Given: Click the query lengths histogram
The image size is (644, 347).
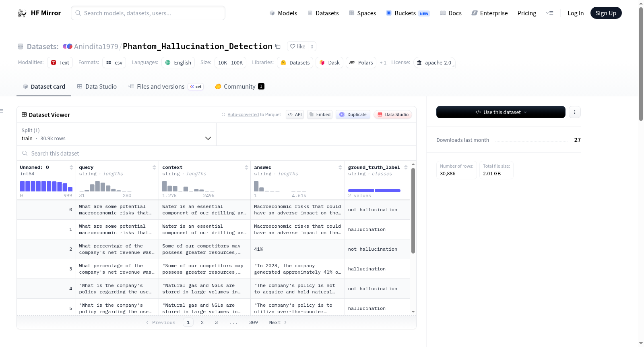Looking at the screenshot, I should point(105,186).
